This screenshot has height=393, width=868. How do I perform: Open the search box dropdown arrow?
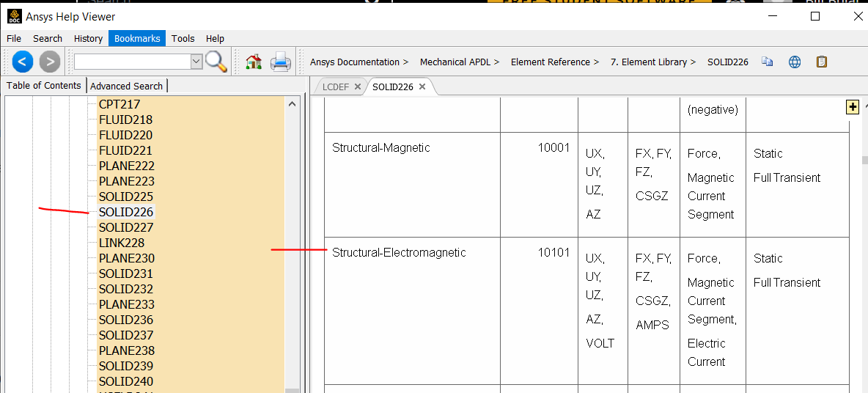(x=196, y=62)
